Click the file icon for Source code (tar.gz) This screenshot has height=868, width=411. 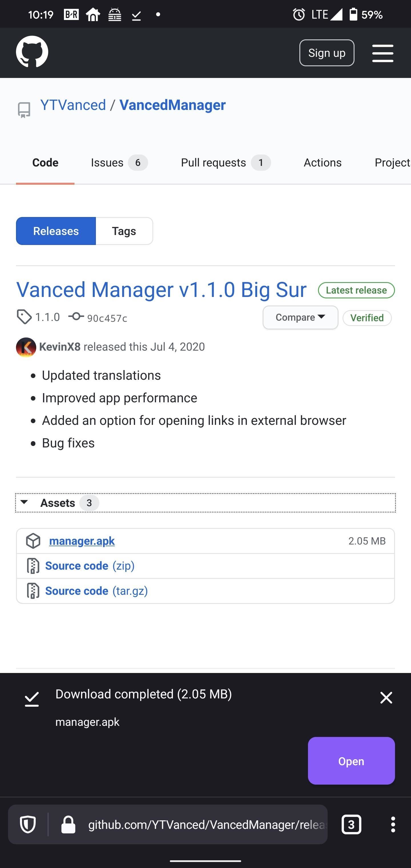33,591
